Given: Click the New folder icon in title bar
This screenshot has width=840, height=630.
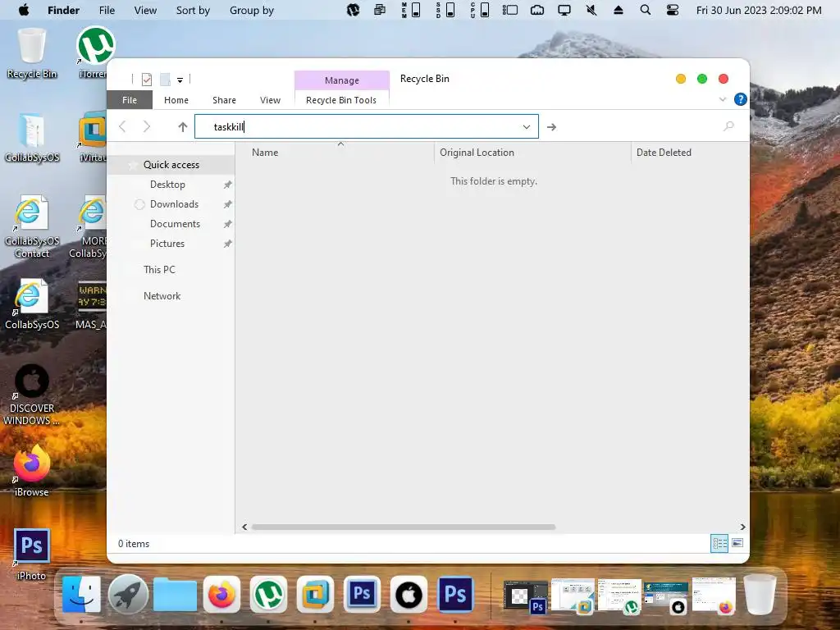Looking at the screenshot, I should coord(165,80).
